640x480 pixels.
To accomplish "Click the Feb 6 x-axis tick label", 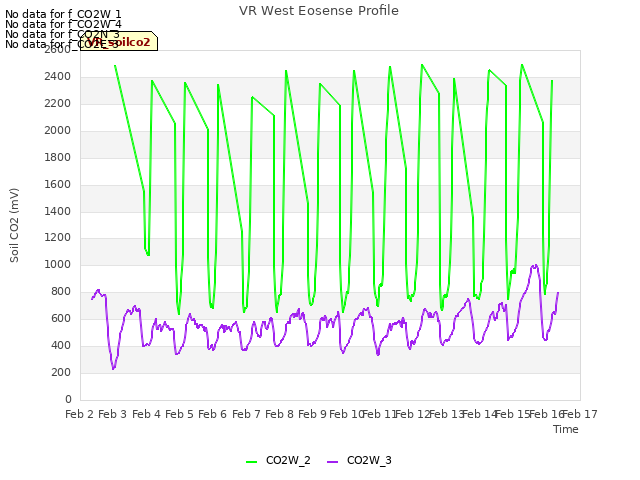I will pyautogui.click(x=212, y=414).
